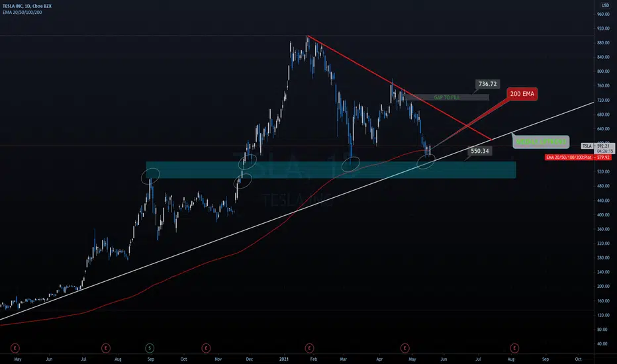Click the EMA 20/50/100/200 indicator legend
Screen dimensions: 617x364
tap(22, 13)
